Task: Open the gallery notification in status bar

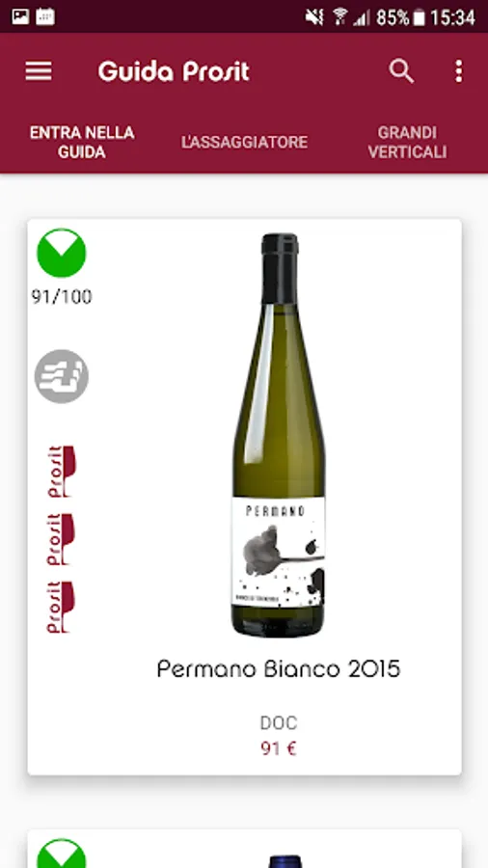Action: coord(20,17)
